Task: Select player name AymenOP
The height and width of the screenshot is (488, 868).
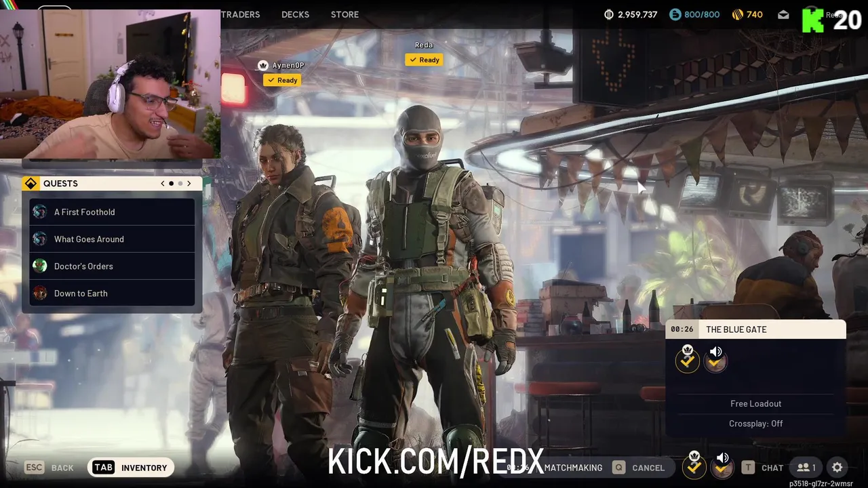Action: point(288,65)
